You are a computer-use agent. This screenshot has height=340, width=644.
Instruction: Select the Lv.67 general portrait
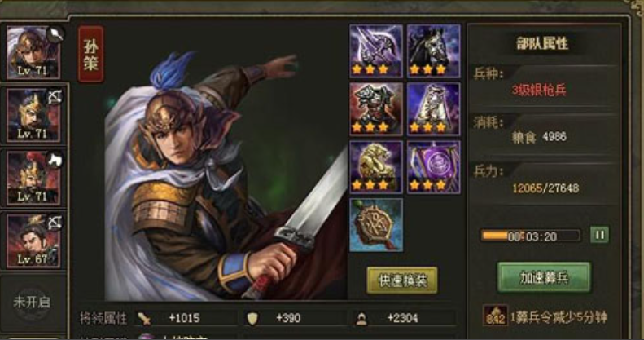coord(33,241)
